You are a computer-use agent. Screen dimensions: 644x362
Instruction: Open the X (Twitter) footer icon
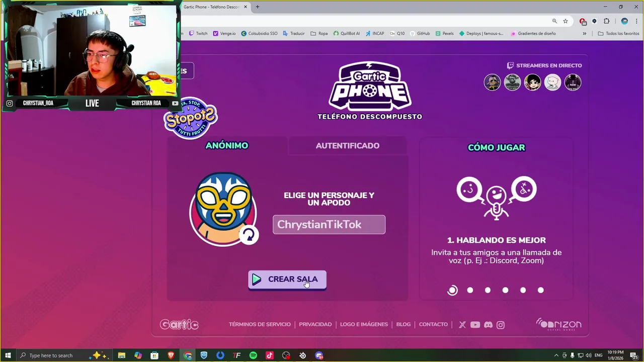tap(462, 325)
